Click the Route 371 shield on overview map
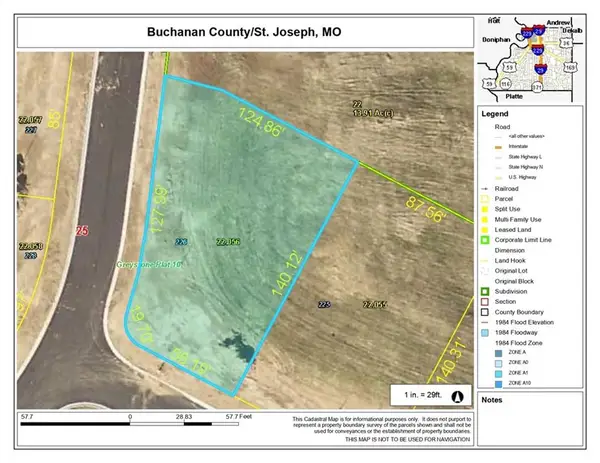 537,87
